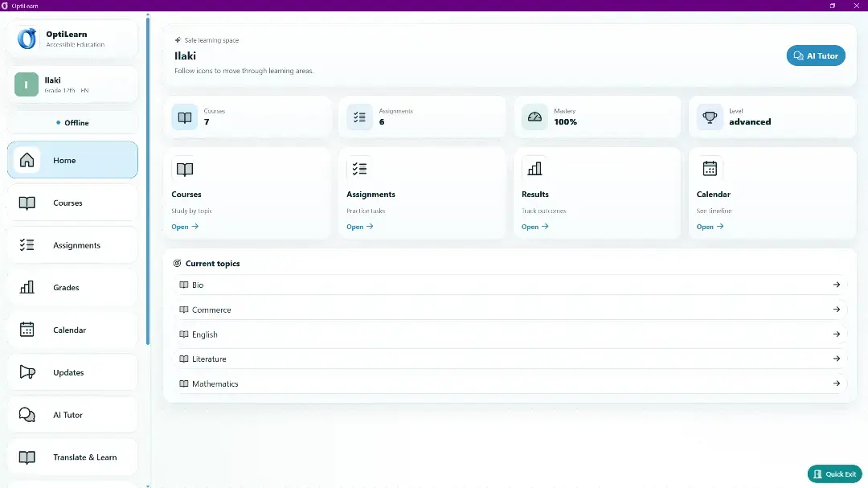Click the Assignments checklist icon in sidebar
The height and width of the screenshot is (488, 868).
(27, 245)
